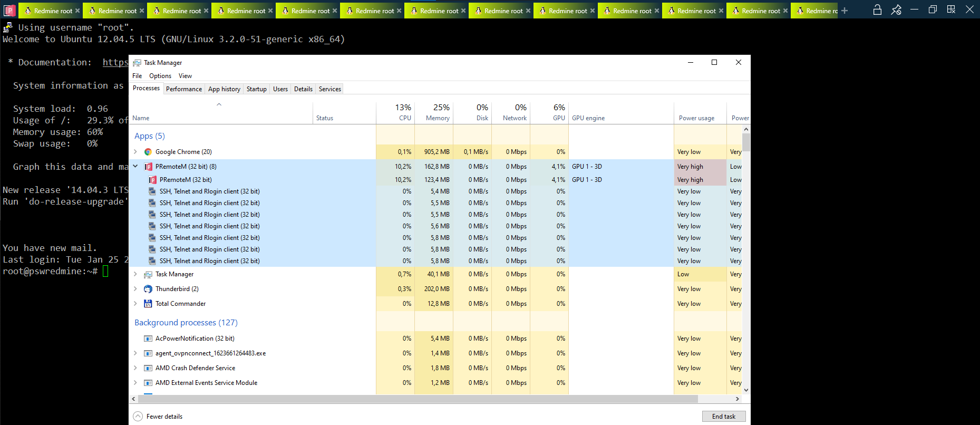Open the Options menu in Task Manager

160,76
